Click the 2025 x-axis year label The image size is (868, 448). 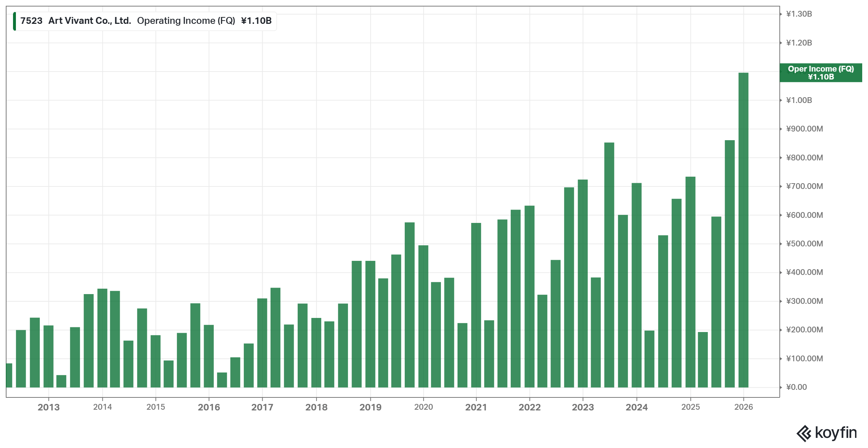coord(690,407)
